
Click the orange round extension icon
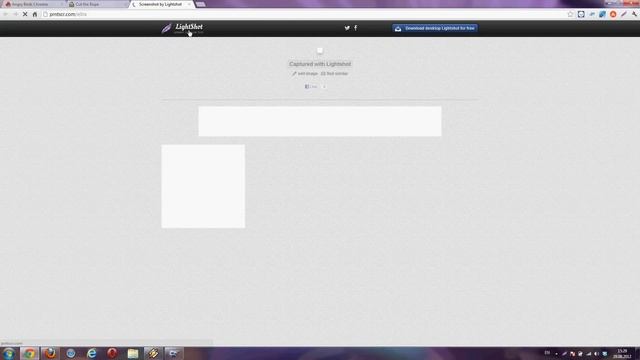613,14
